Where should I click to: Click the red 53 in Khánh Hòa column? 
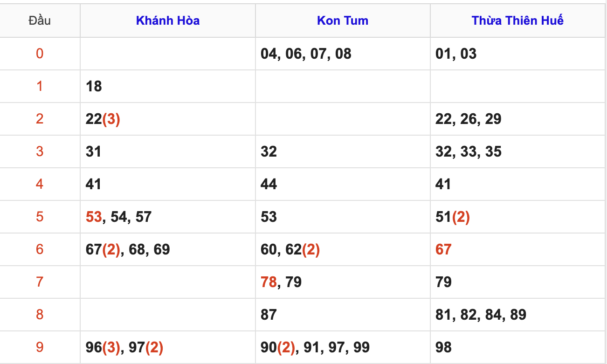point(94,217)
